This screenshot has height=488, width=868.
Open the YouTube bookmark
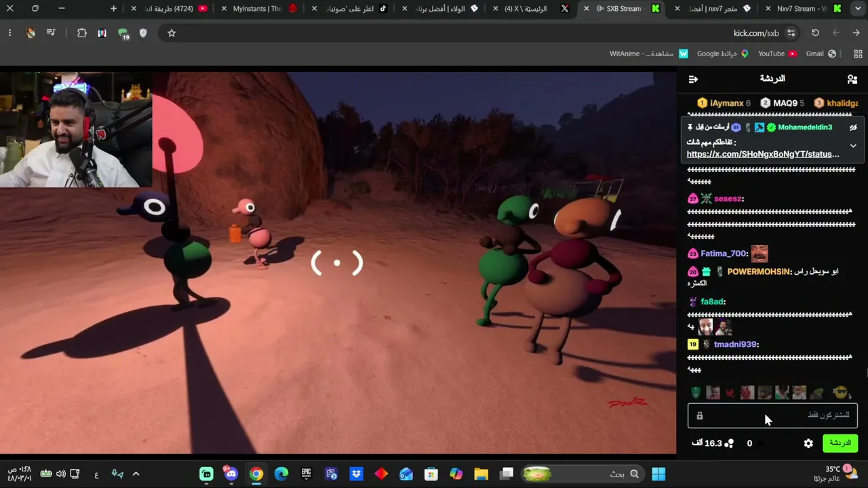(x=777, y=54)
